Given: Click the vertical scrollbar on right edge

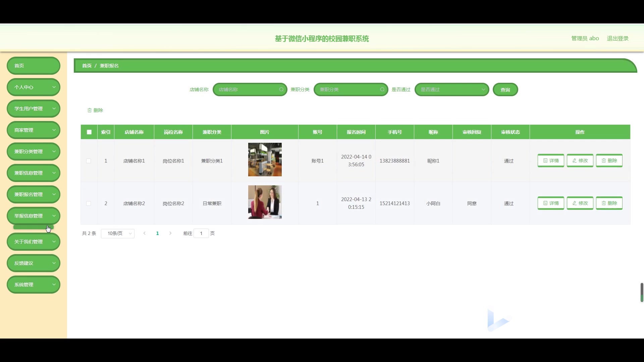Looking at the screenshot, I should point(642,292).
